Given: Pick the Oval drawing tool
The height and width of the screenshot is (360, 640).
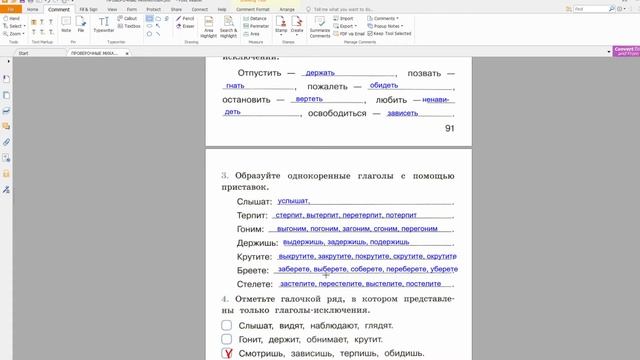Looking at the screenshot, I should 149,26.
